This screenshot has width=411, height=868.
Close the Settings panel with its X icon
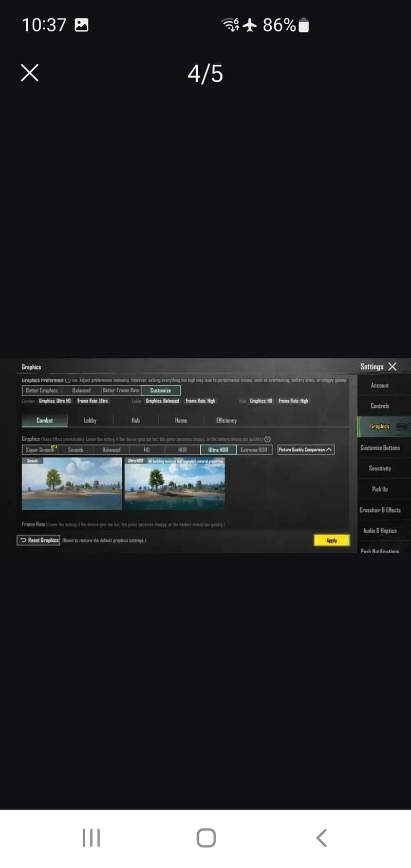coord(393,367)
